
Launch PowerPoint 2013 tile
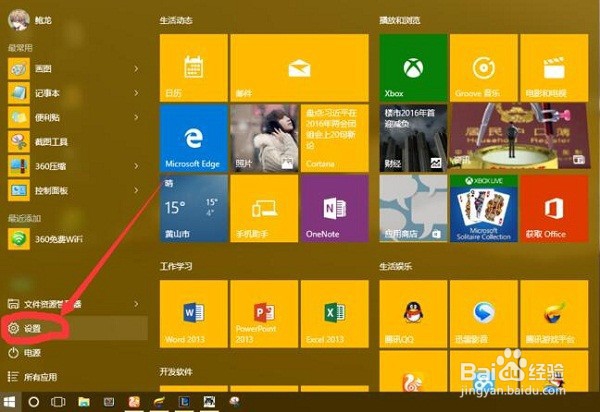[x=264, y=314]
